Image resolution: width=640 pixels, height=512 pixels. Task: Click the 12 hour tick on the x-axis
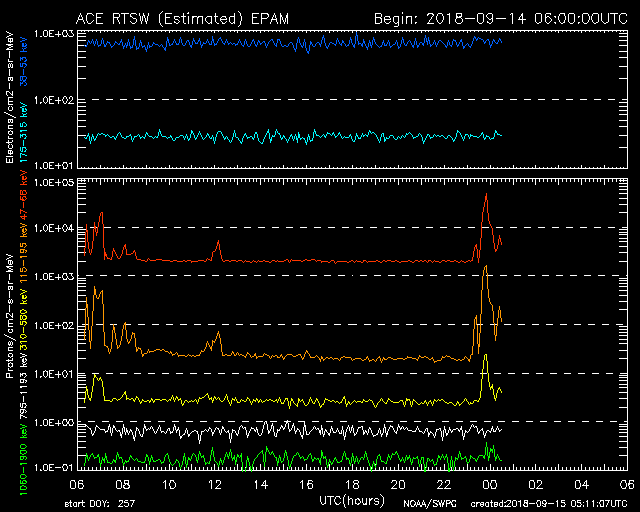[x=216, y=485]
